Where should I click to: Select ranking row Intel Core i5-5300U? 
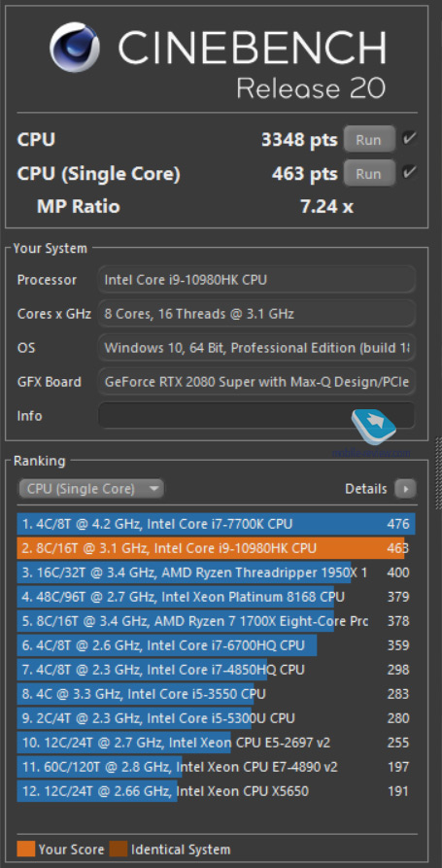[217, 718]
